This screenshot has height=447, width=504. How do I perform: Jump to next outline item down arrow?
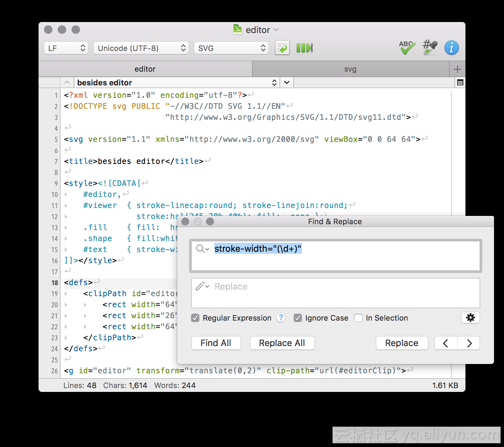286,82
